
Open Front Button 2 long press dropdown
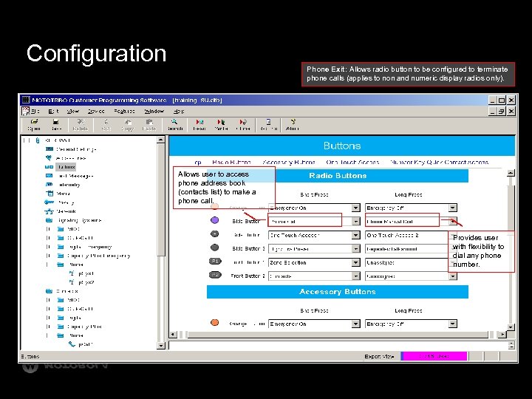point(453,276)
